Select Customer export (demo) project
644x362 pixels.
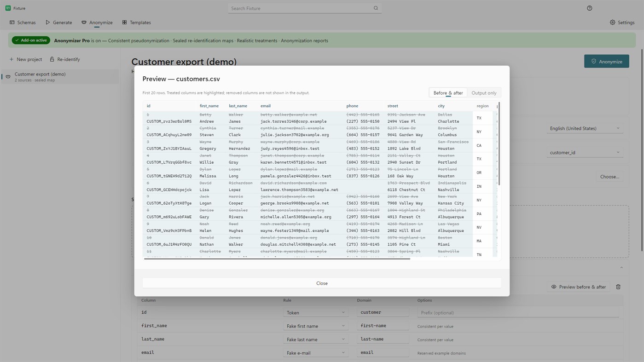[x=60, y=77]
